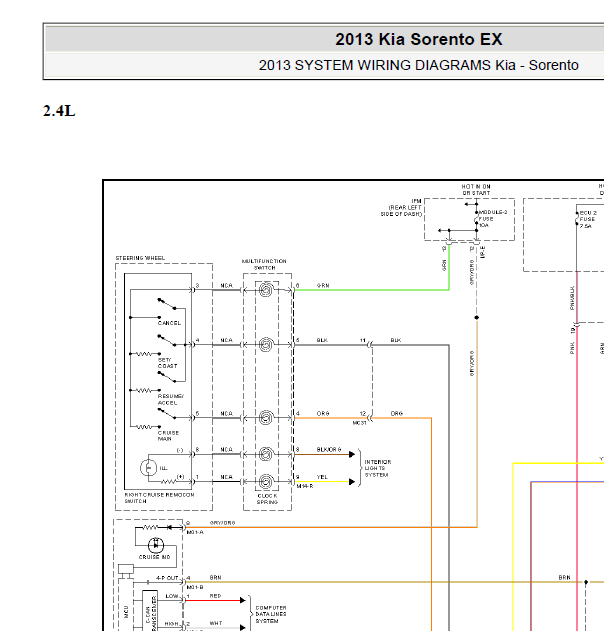Click the "M01-A" connector label
The width and height of the screenshot is (604, 631).
tap(195, 532)
